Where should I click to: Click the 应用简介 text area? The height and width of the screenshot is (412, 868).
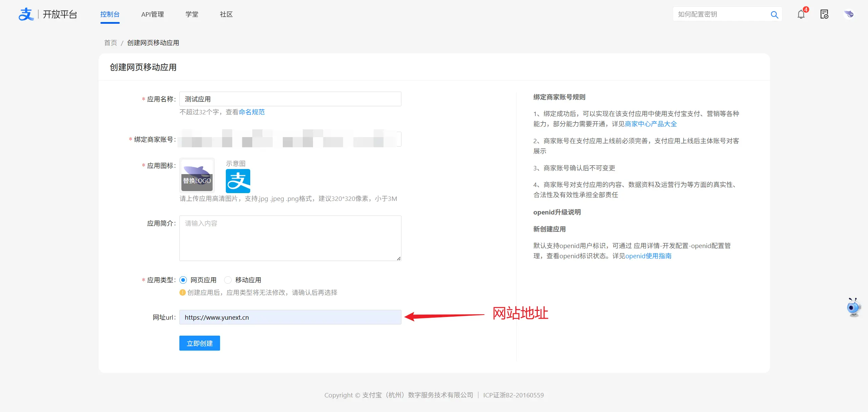[290, 238]
